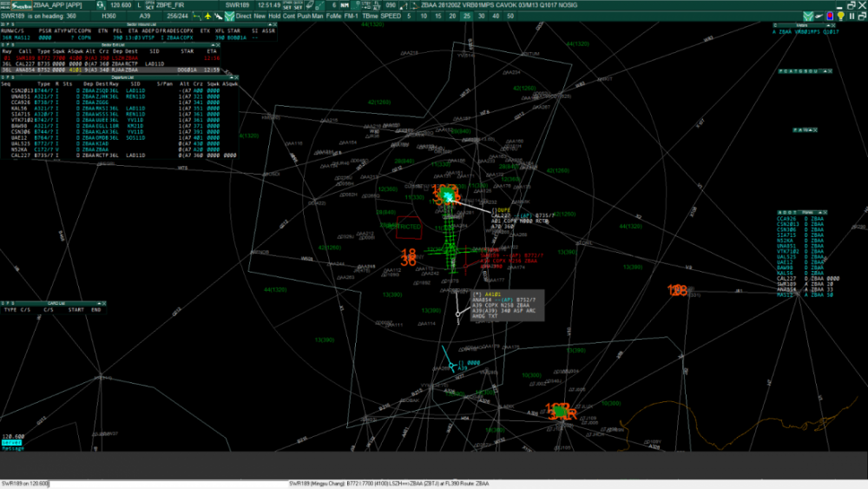Select the distance measuring tool icon

pyautogui.click(x=320, y=5)
